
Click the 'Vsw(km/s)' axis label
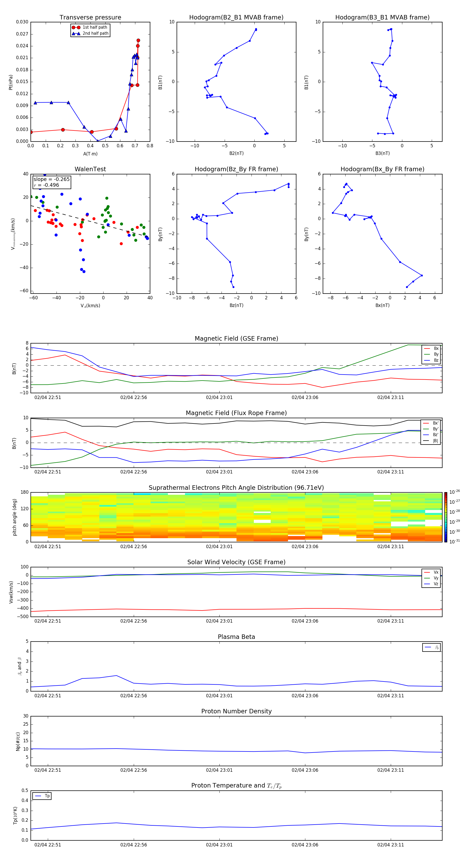pos(11,592)
